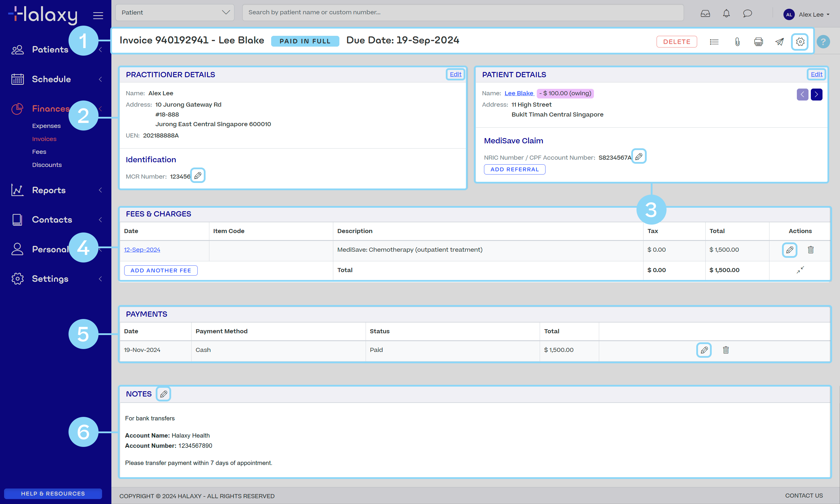Click the Paid In Full status badge
The height and width of the screenshot is (504, 840).
305,41
